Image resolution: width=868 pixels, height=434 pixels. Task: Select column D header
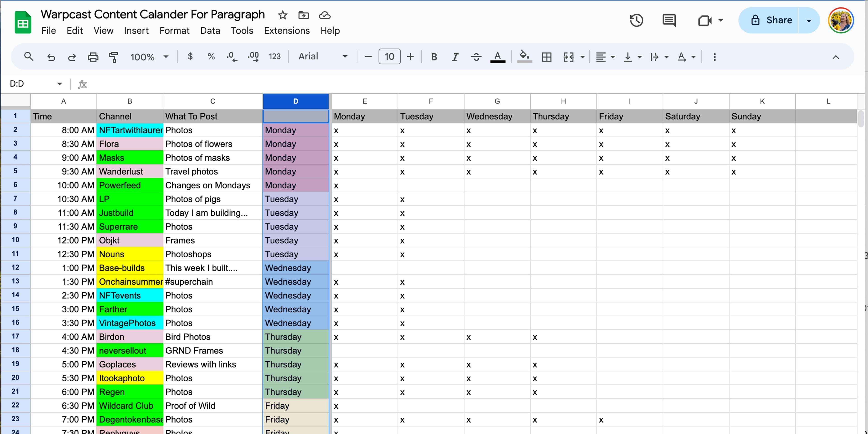[295, 101]
